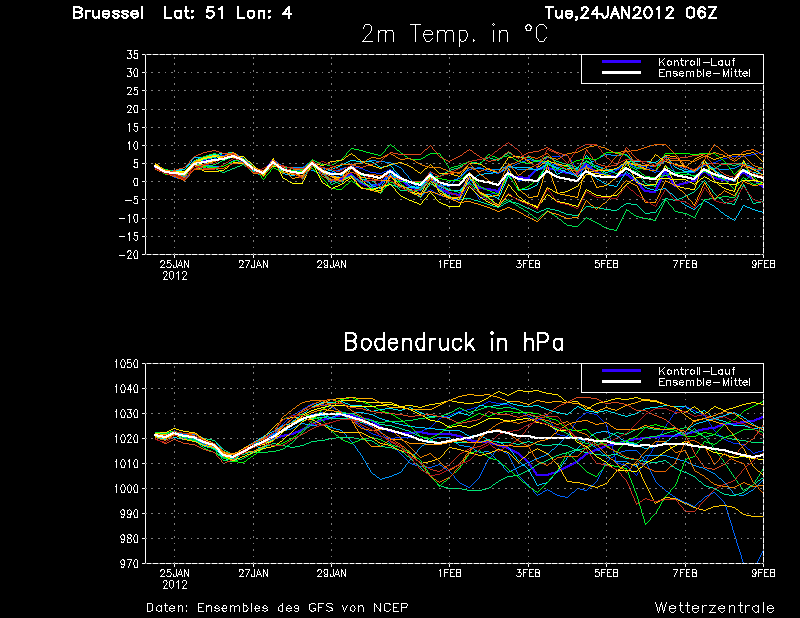Click the '1040' pressure axis label
800x618 pixels.
127,389
